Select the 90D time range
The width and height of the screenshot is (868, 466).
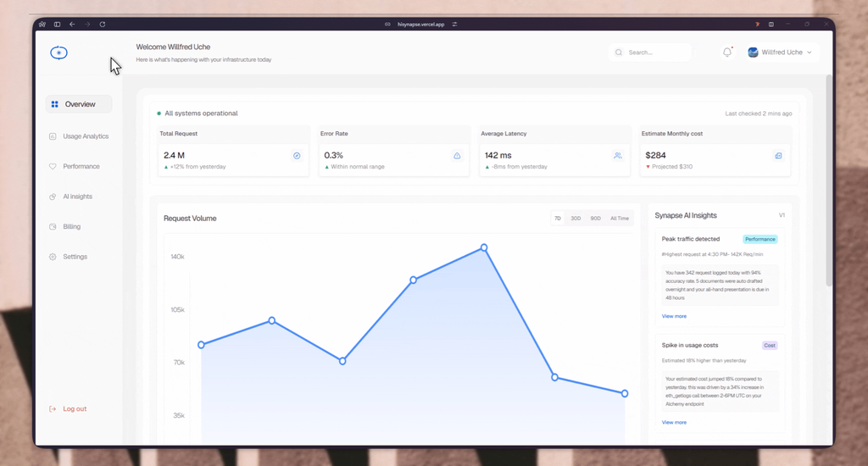click(595, 218)
